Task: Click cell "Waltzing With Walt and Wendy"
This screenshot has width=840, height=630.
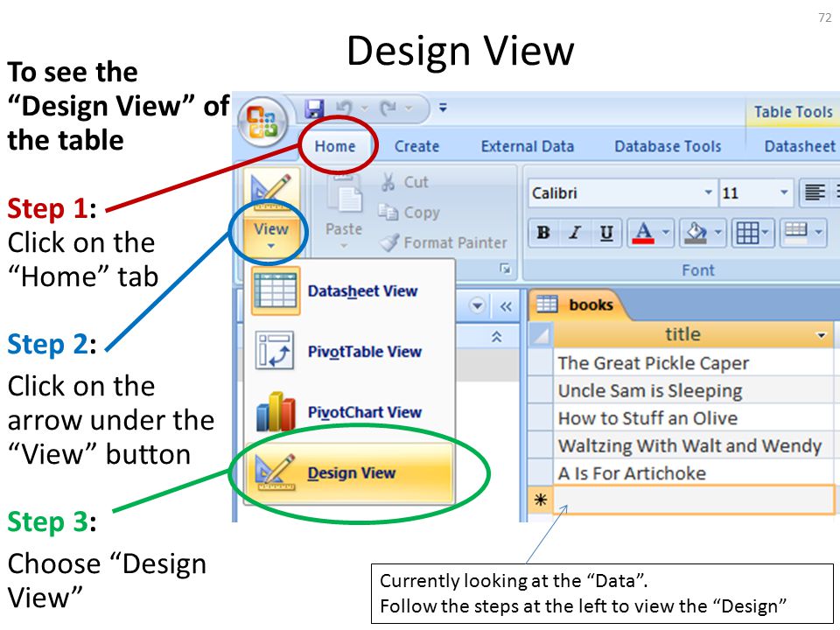Action: coord(693,445)
